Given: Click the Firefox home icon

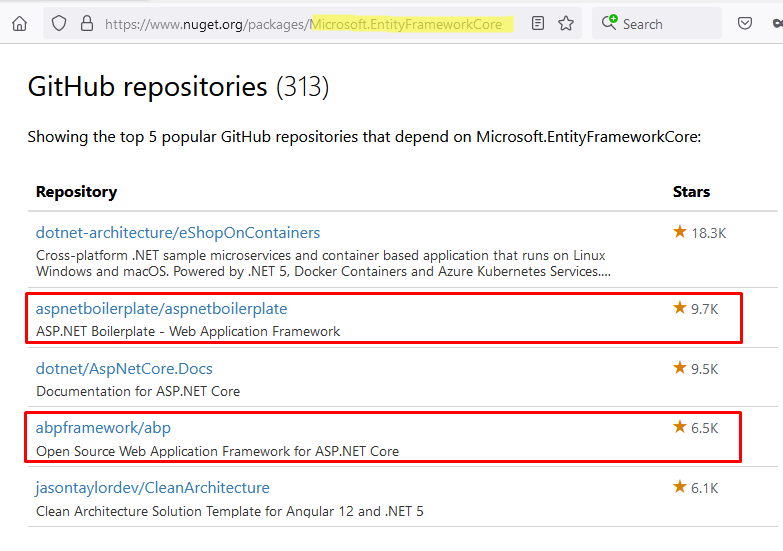Looking at the screenshot, I should [19, 23].
